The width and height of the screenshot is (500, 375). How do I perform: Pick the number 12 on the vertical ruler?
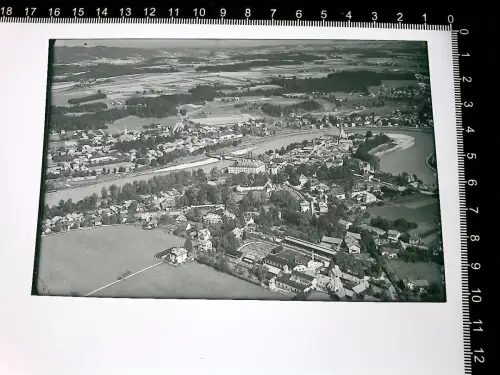[x=479, y=356]
